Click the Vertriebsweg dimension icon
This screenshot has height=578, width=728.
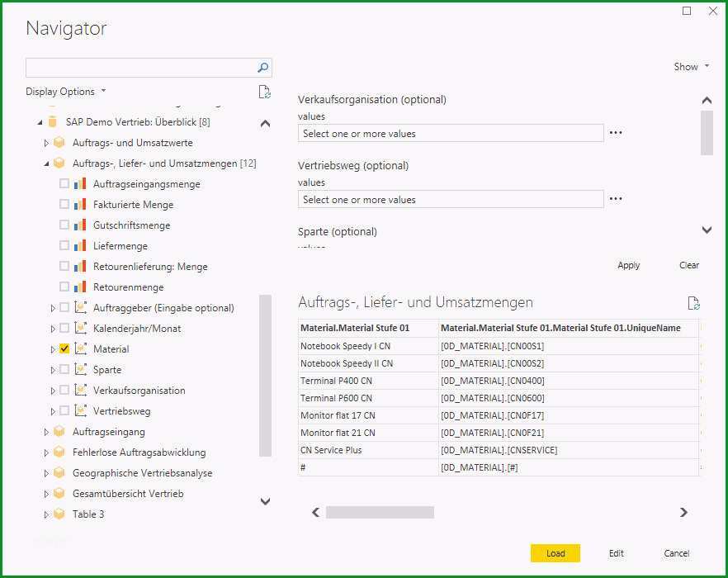click(81, 410)
